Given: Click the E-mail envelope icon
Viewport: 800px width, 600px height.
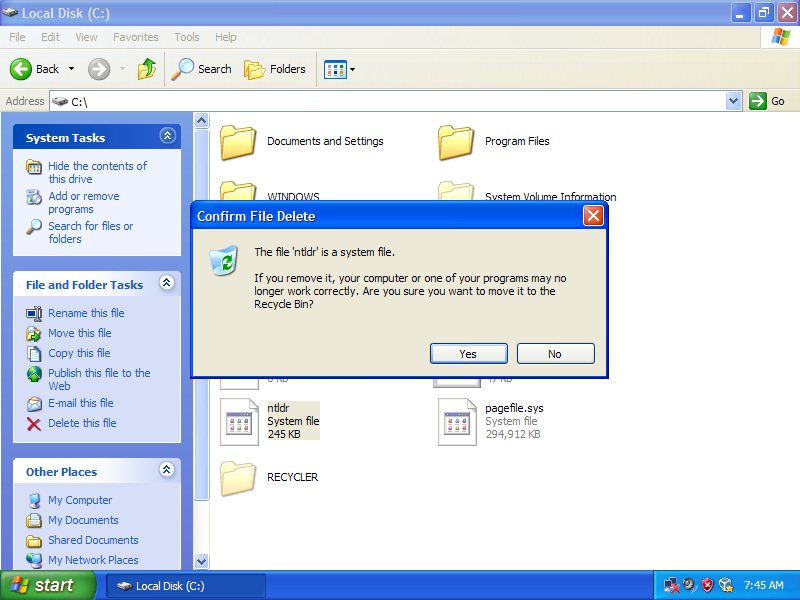Looking at the screenshot, I should [x=34, y=404].
